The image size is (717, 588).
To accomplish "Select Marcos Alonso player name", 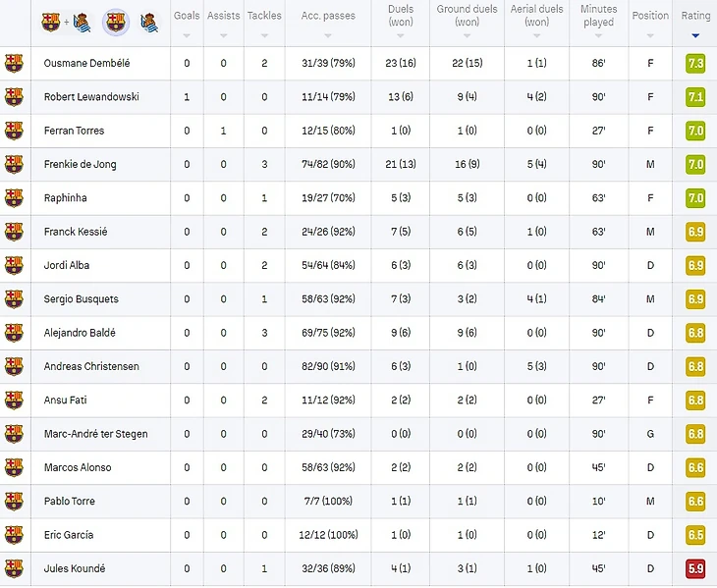I will pyautogui.click(x=78, y=467).
